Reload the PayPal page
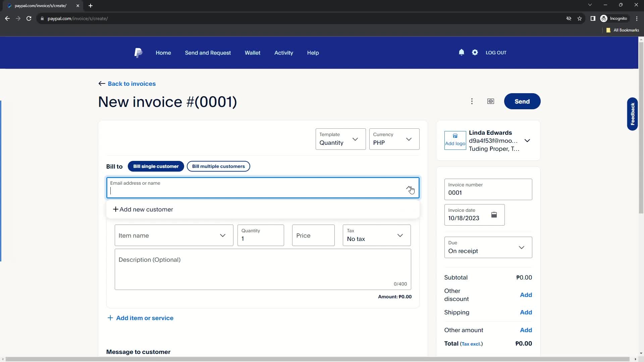Viewport: 644px width, 362px height. [x=29, y=18]
